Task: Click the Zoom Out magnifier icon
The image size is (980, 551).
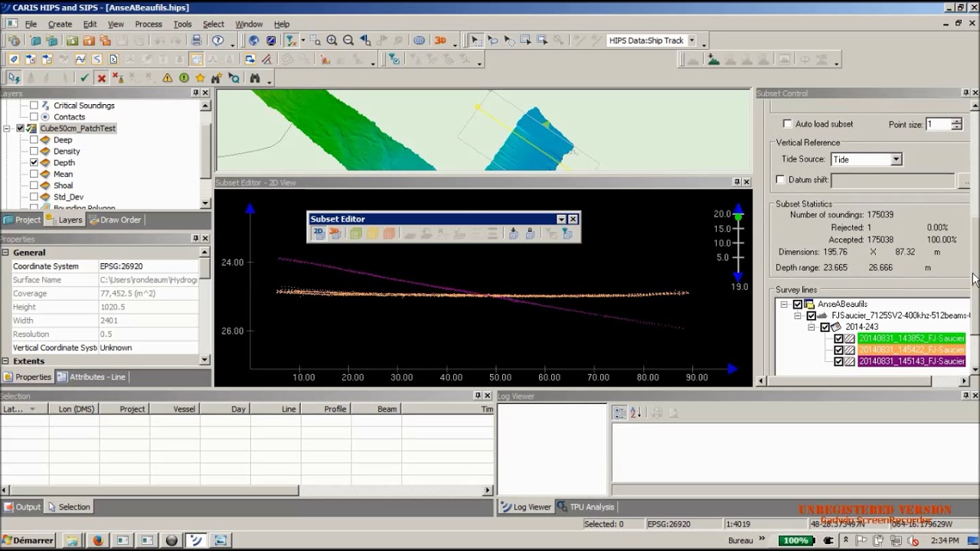Action: click(x=348, y=41)
